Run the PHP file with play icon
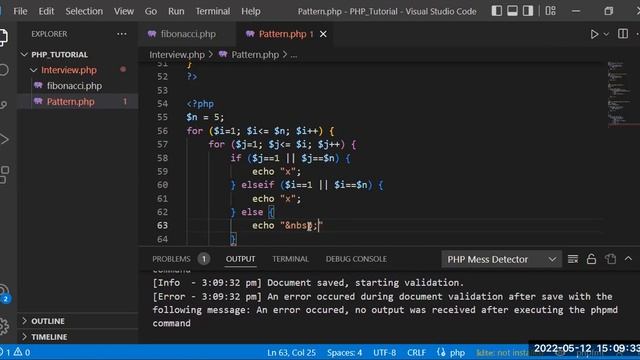This screenshot has width=640, height=360. (594, 34)
